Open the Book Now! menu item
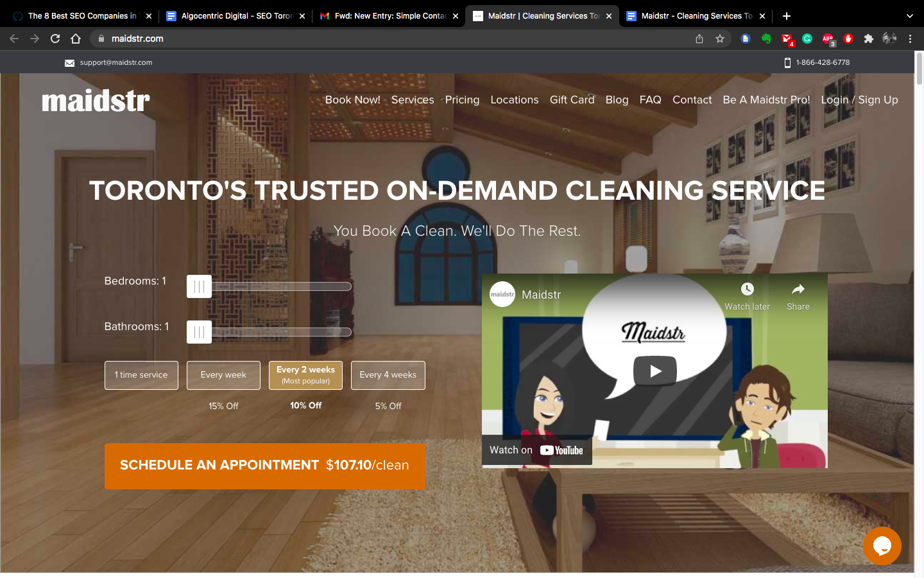The width and height of the screenshot is (924, 578). point(353,100)
